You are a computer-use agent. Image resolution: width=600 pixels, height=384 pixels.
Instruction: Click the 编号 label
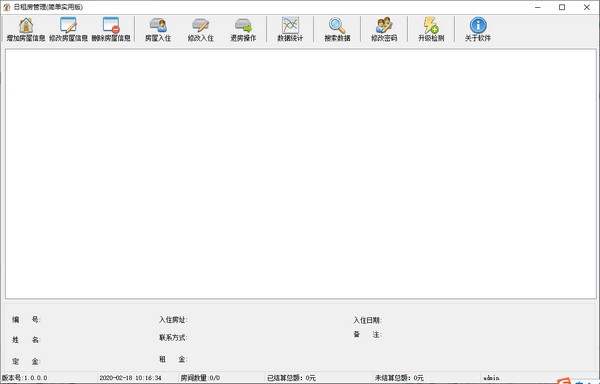click(26, 319)
